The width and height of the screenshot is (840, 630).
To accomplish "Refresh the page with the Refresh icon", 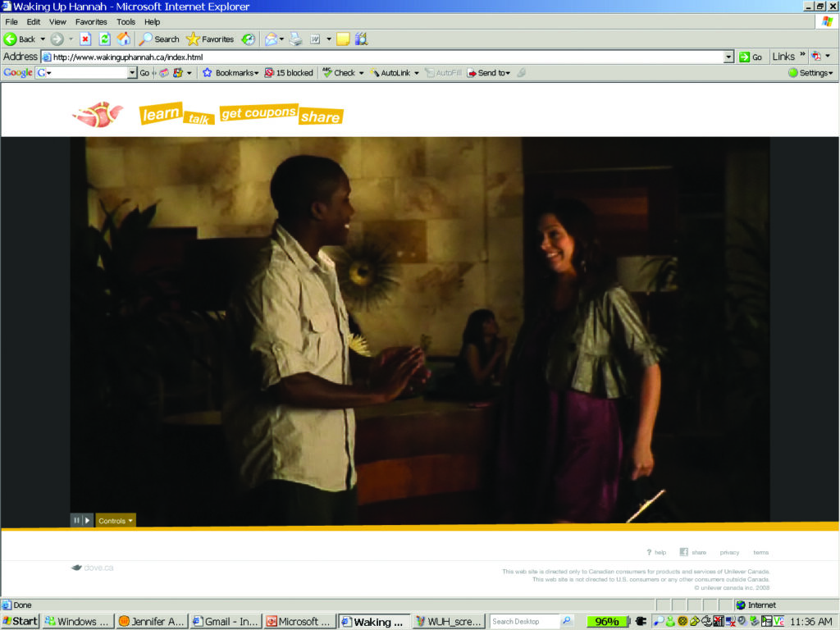I will point(105,39).
